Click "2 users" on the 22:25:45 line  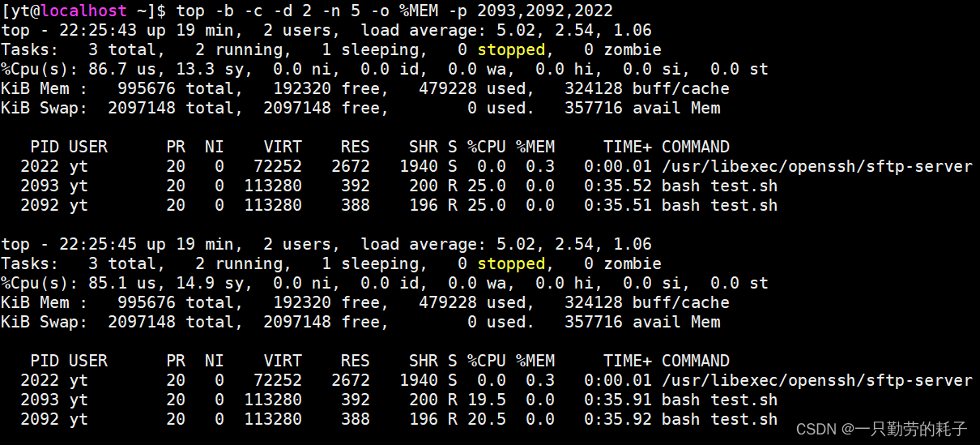pyautogui.click(x=297, y=244)
